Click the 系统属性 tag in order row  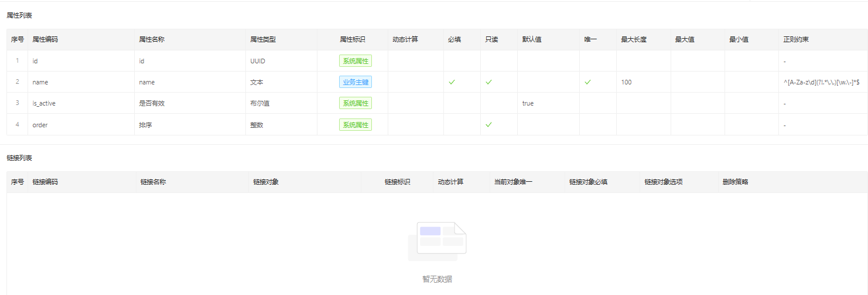[x=356, y=124]
